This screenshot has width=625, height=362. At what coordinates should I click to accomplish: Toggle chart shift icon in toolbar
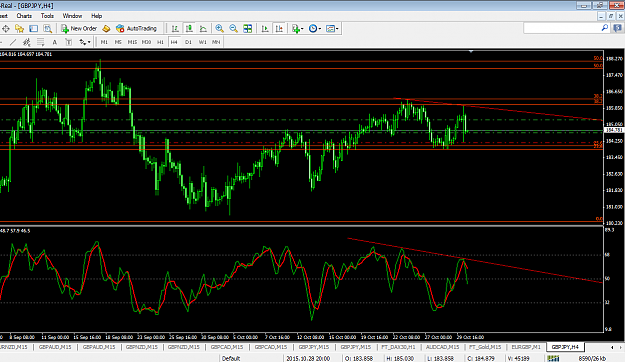[x=279, y=28]
